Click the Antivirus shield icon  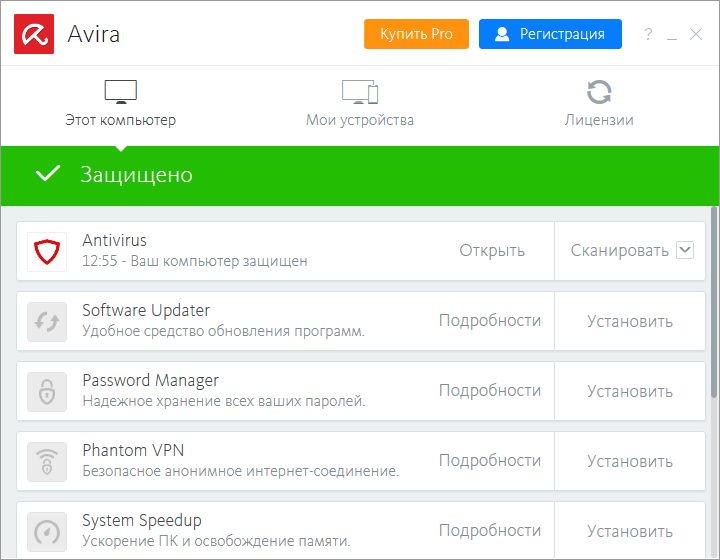point(47,252)
